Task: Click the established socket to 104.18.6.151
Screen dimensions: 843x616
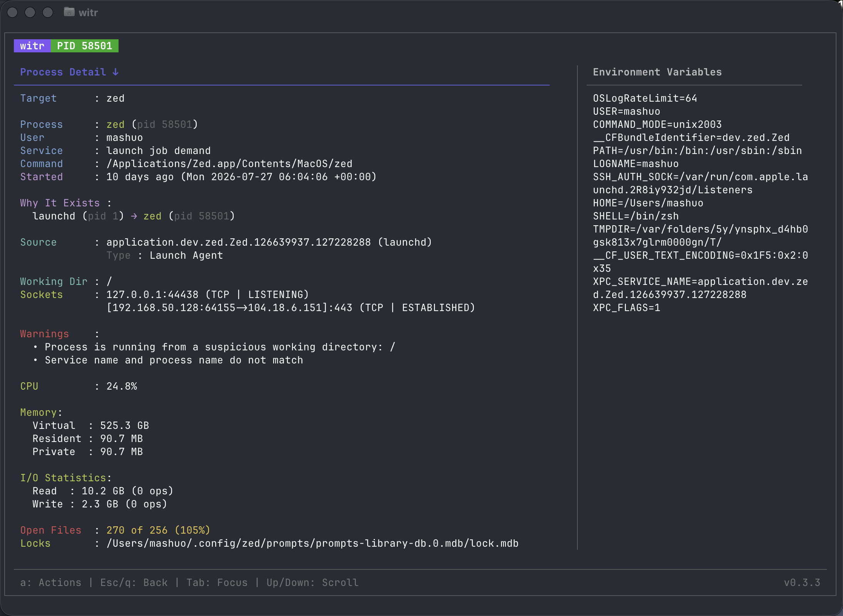Action: 291,308
